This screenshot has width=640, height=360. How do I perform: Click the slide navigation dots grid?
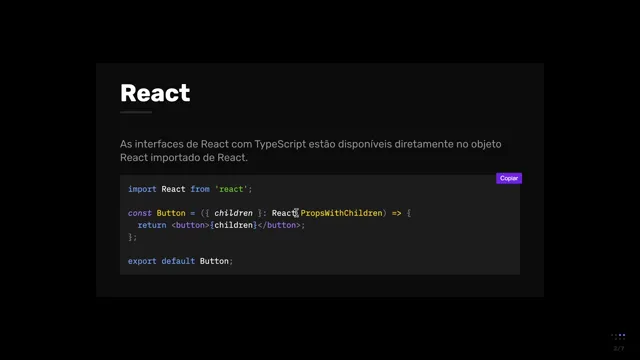(x=618, y=337)
